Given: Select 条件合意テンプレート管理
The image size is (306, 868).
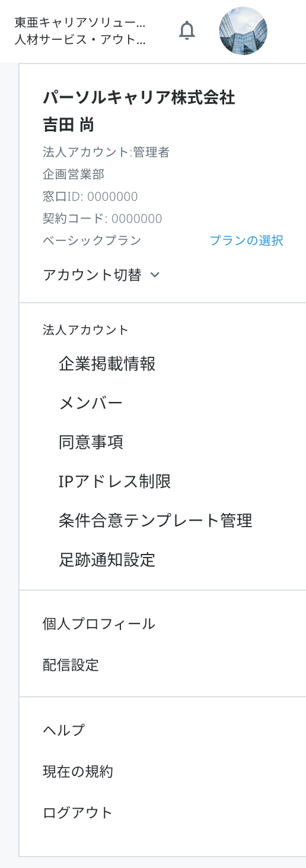Looking at the screenshot, I should [x=155, y=521].
